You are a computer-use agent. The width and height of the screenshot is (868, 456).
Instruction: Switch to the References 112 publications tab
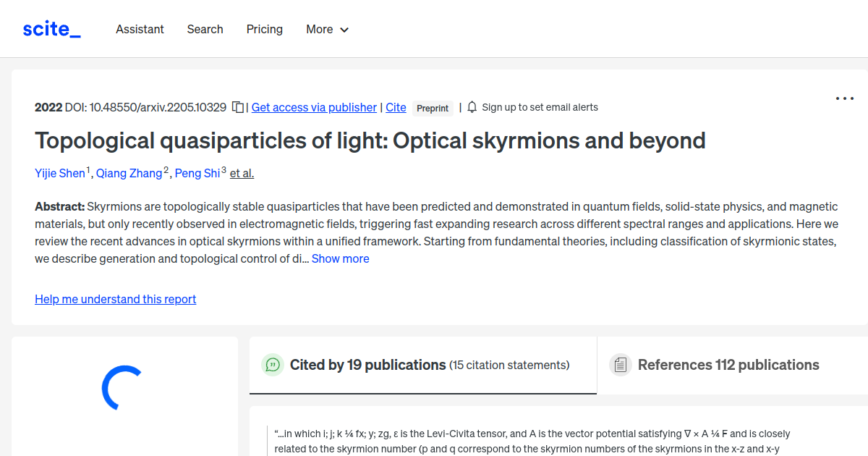coord(728,365)
